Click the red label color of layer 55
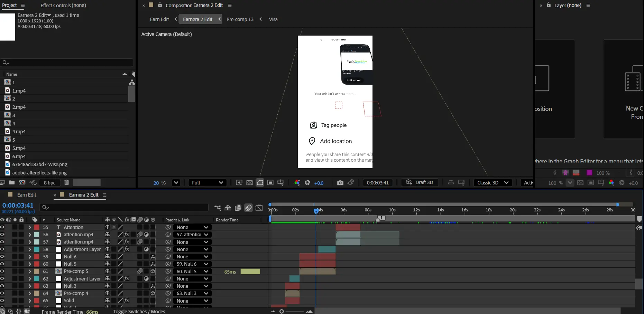644x314 pixels. click(x=36, y=227)
